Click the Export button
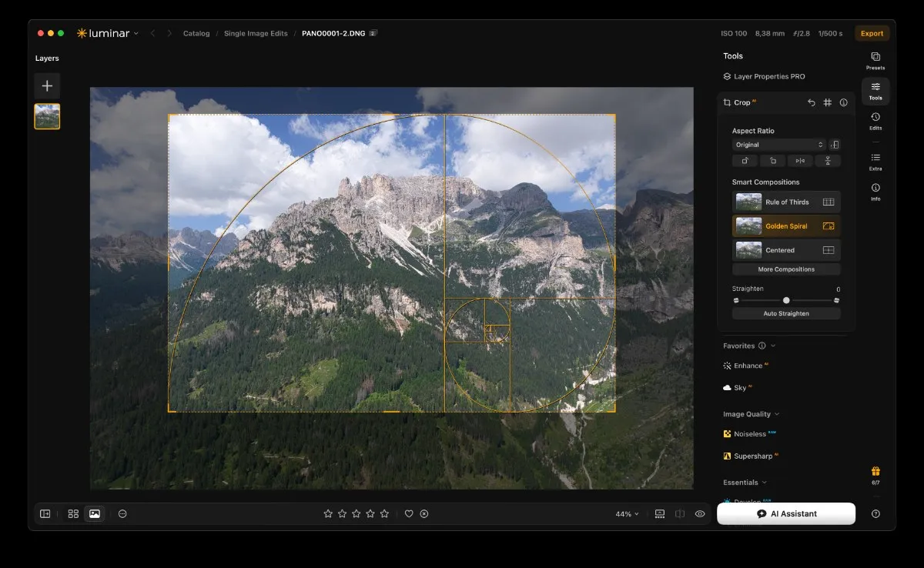924x568 pixels. click(x=872, y=33)
